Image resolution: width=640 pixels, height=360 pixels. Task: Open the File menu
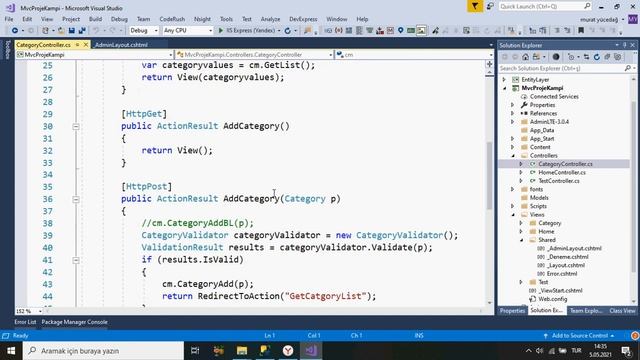pos(9,19)
